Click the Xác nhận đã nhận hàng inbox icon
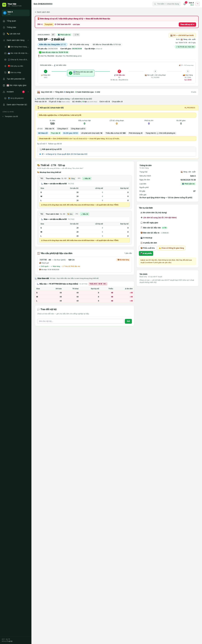 tap(5, 53)
